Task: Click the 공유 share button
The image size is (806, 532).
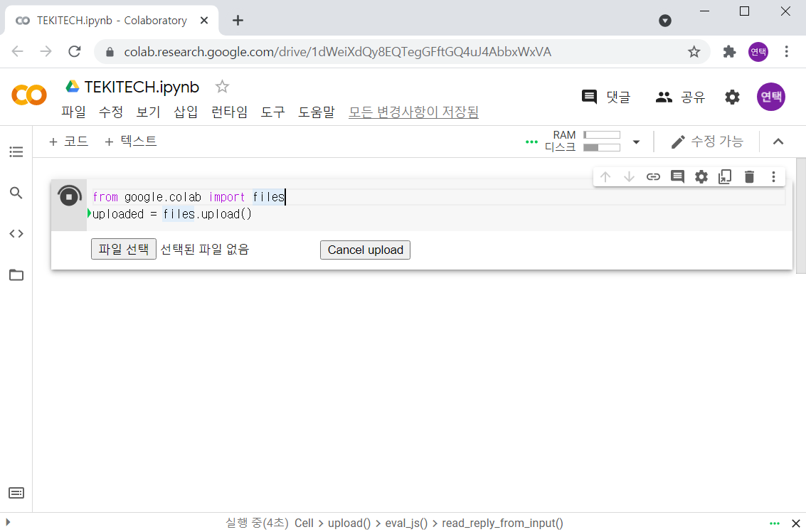Action: click(x=680, y=97)
